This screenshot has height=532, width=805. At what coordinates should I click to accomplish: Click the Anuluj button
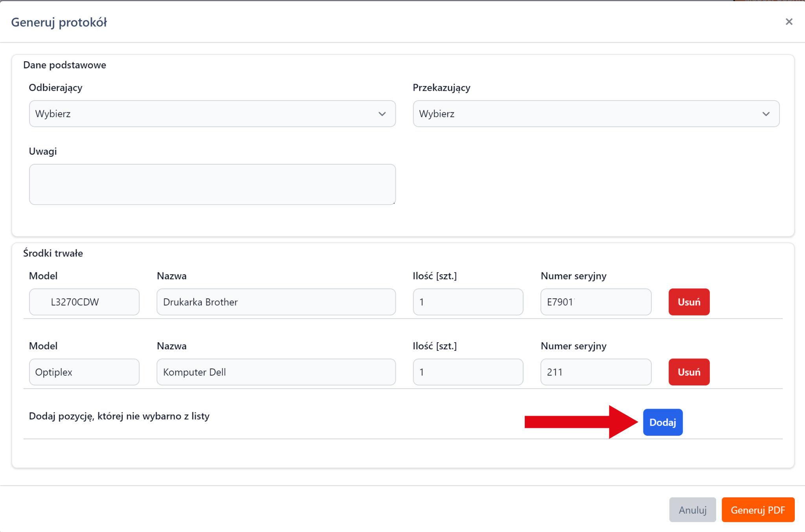pyautogui.click(x=692, y=510)
